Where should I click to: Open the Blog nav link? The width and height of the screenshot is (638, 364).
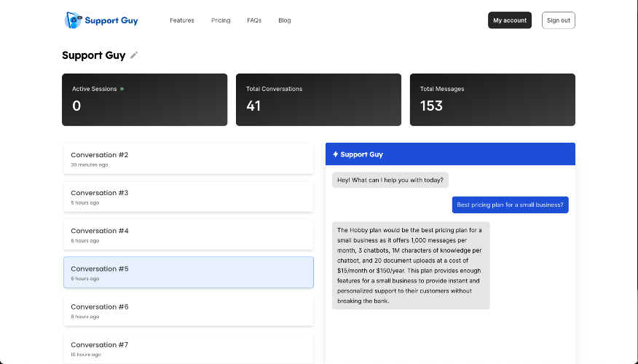pyautogui.click(x=284, y=20)
